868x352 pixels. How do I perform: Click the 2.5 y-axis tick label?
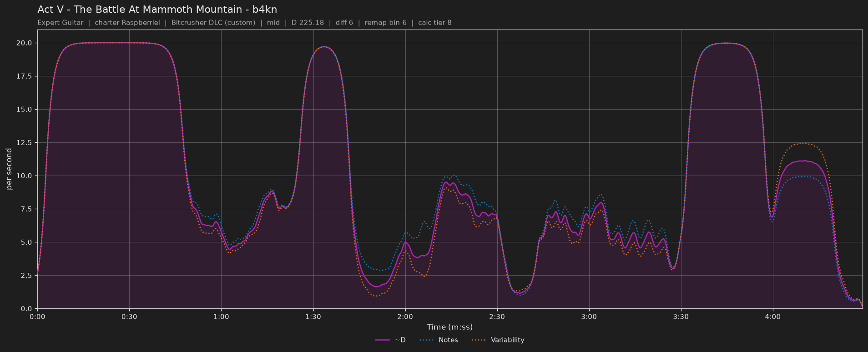point(26,276)
